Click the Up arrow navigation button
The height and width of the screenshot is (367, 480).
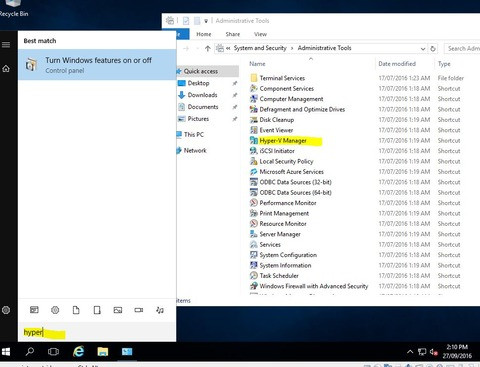208,49
